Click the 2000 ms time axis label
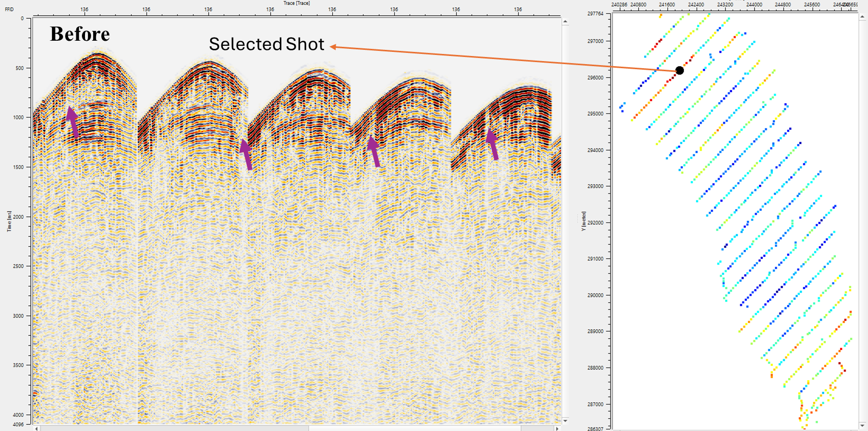The image size is (868, 431). point(18,217)
